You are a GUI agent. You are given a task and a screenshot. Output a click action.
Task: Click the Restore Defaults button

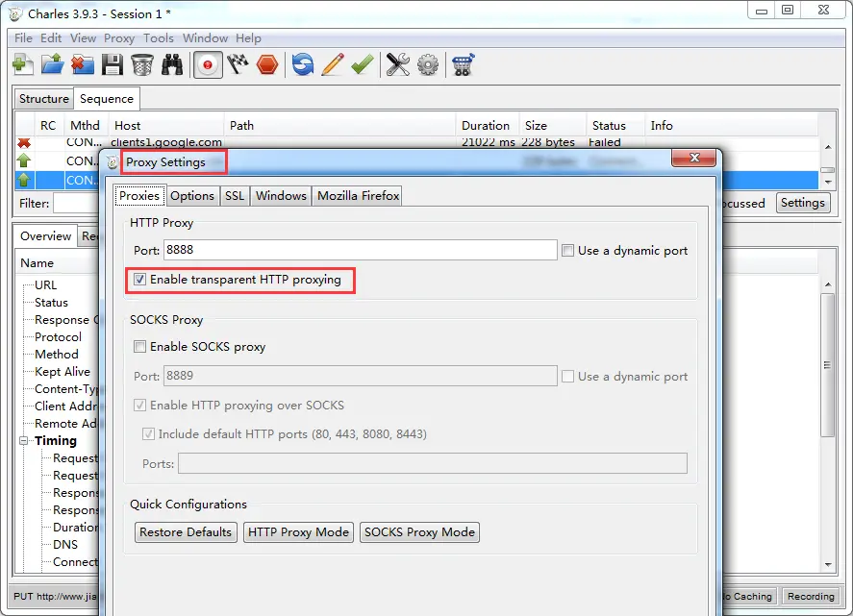pyautogui.click(x=186, y=532)
